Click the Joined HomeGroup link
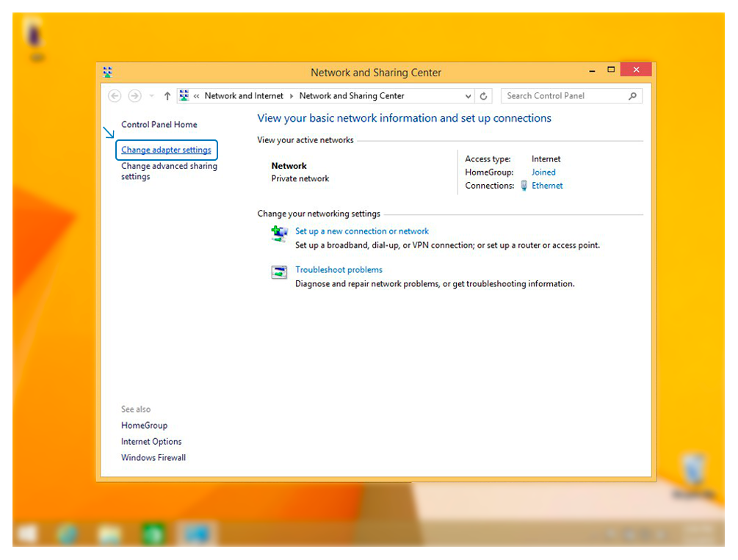 click(543, 172)
